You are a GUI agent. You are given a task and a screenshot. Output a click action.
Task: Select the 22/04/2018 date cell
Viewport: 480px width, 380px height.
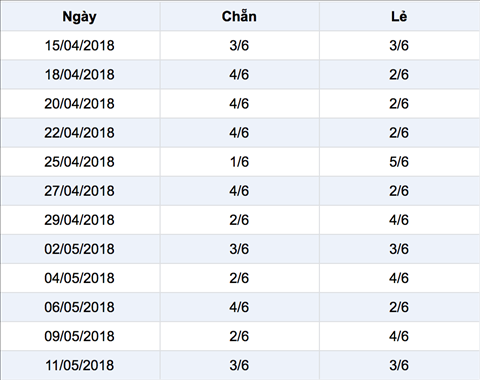click(79, 133)
